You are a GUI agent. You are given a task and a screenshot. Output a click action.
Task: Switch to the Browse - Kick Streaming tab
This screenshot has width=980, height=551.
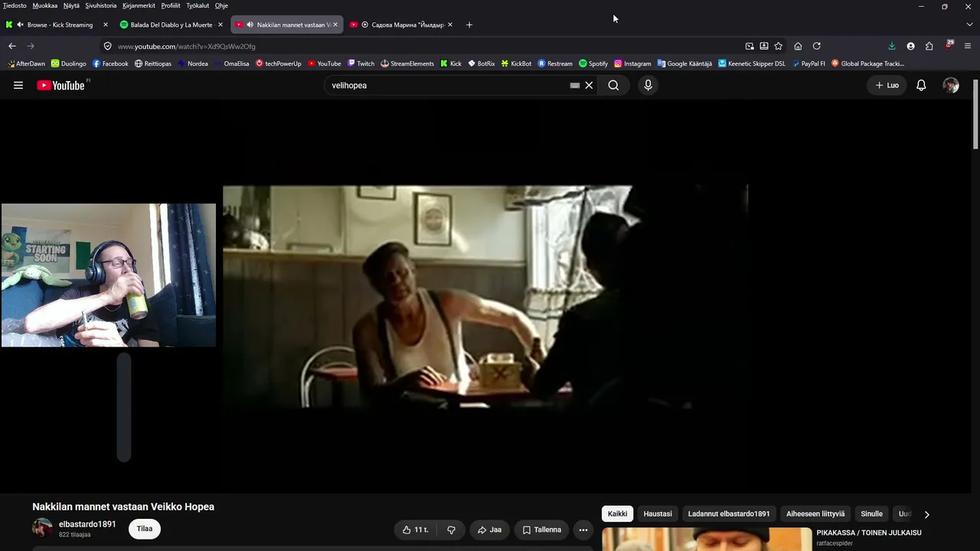click(x=57, y=24)
